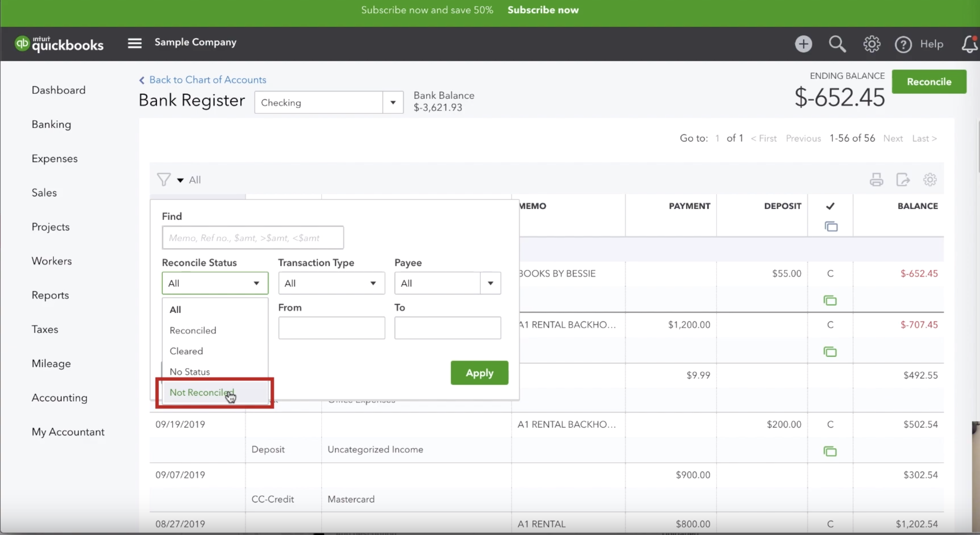980x535 pixels.
Task: Open register table settings gear
Action: (x=929, y=180)
